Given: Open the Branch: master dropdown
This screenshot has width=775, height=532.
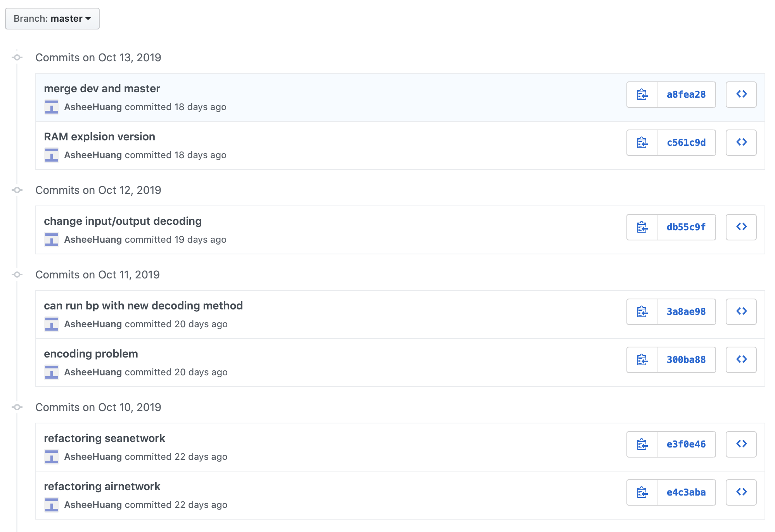Looking at the screenshot, I should (x=52, y=19).
